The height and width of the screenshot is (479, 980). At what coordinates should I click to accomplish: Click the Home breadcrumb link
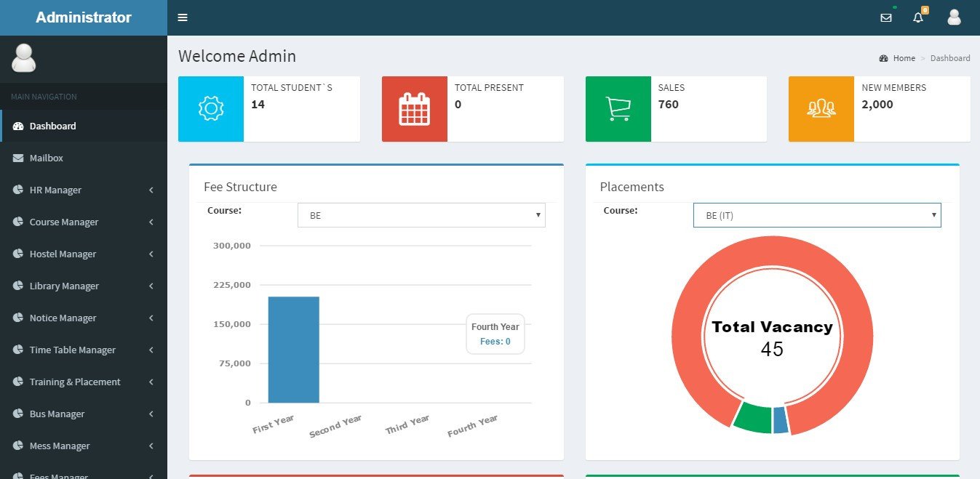pyautogui.click(x=904, y=58)
